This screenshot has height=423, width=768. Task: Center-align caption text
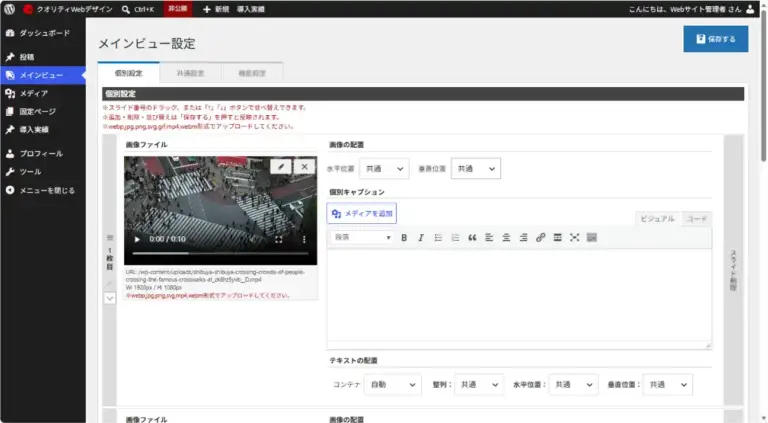tap(506, 237)
